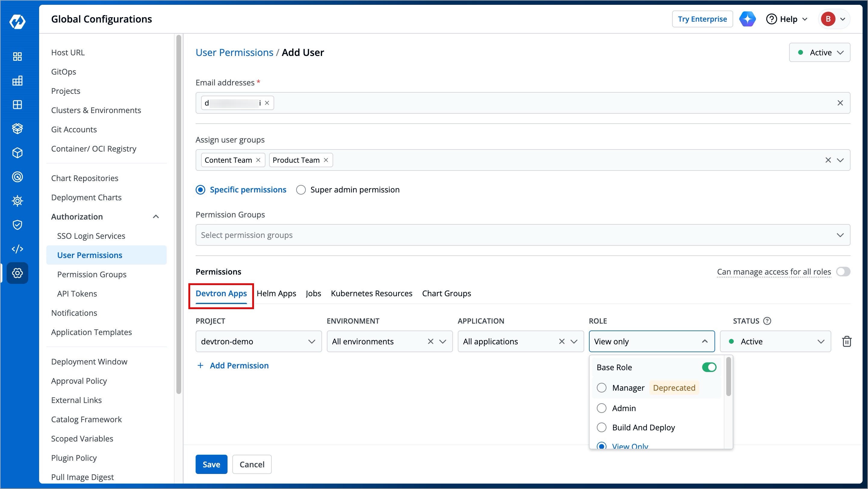Click the Devtron logo icon
This screenshot has width=868, height=489.
point(17,22)
